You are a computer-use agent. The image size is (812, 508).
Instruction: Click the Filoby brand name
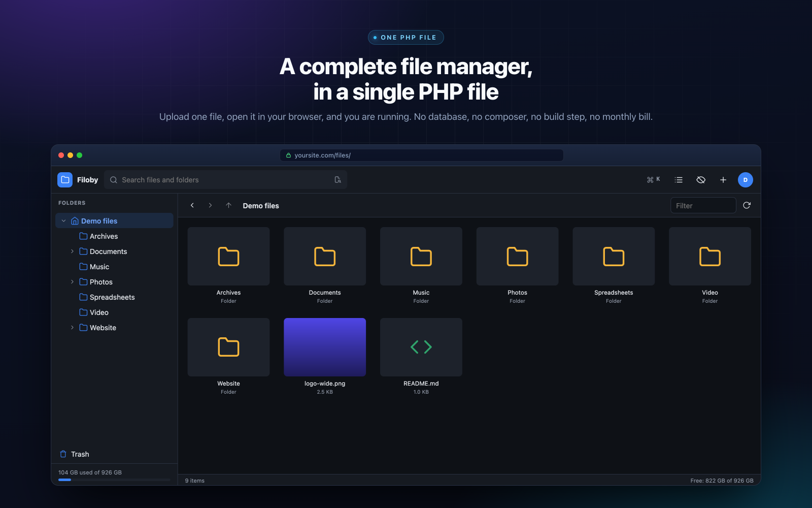[x=87, y=180]
